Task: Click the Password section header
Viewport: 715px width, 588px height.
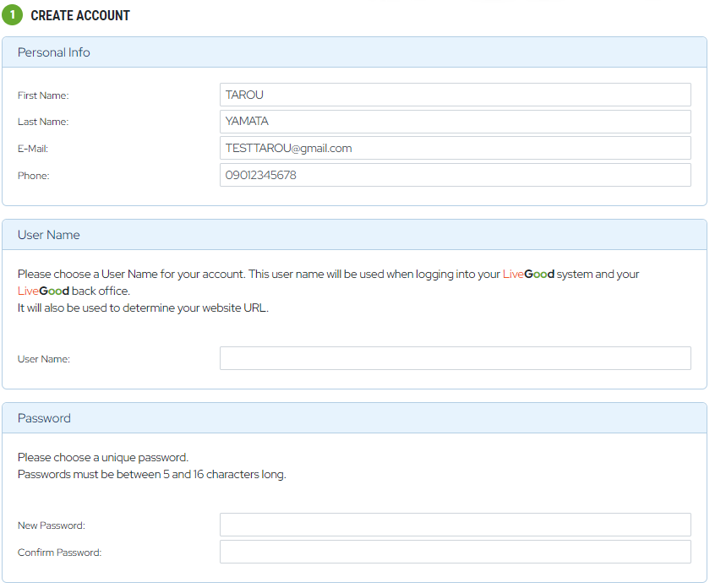Action: [44, 418]
